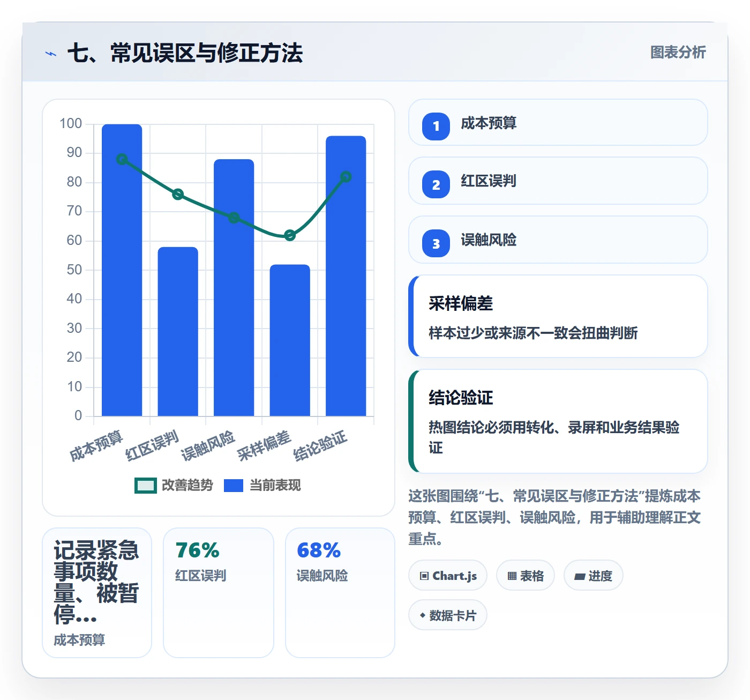The image size is (750, 700).
Task: Click the 68% 误触风险 stat card
Action: (x=340, y=593)
